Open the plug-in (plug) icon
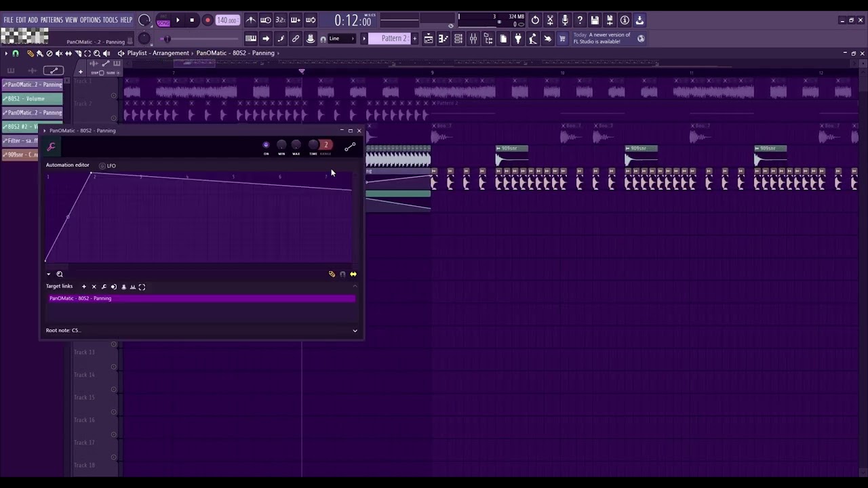The image size is (868, 488). click(x=518, y=39)
